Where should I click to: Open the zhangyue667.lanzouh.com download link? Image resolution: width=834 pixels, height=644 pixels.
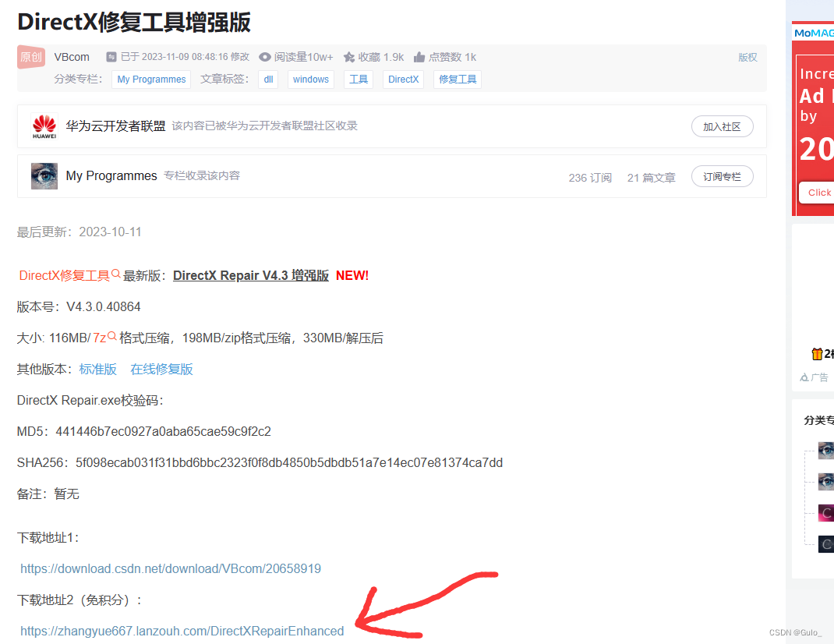[x=182, y=631]
